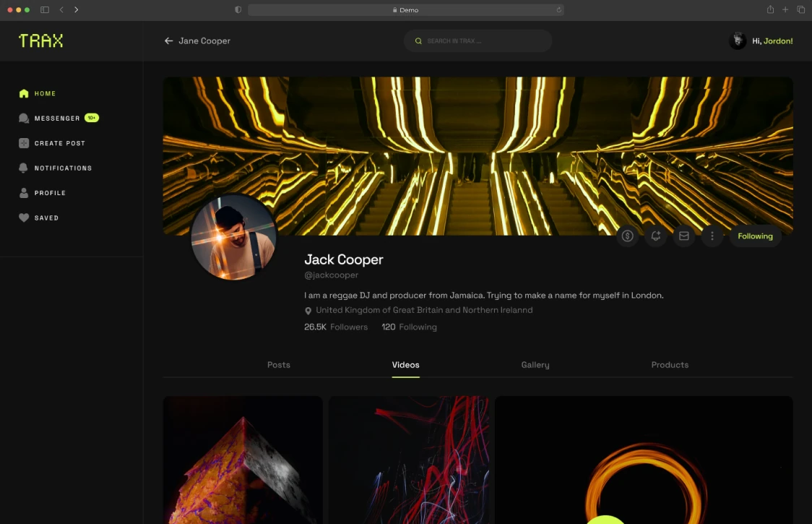Viewport: 812px width, 524px height.
Task: Click the browser share icon
Action: click(771, 9)
